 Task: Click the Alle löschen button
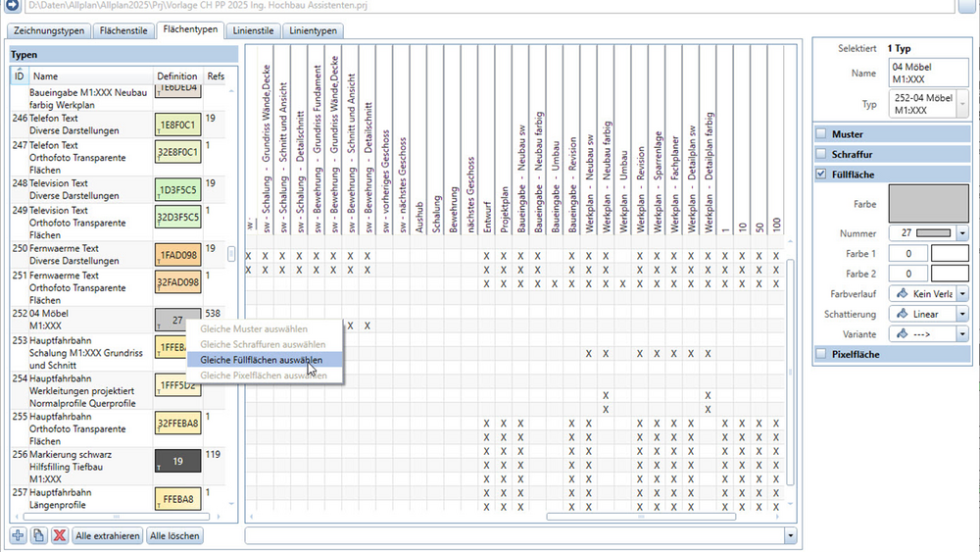pos(174,535)
